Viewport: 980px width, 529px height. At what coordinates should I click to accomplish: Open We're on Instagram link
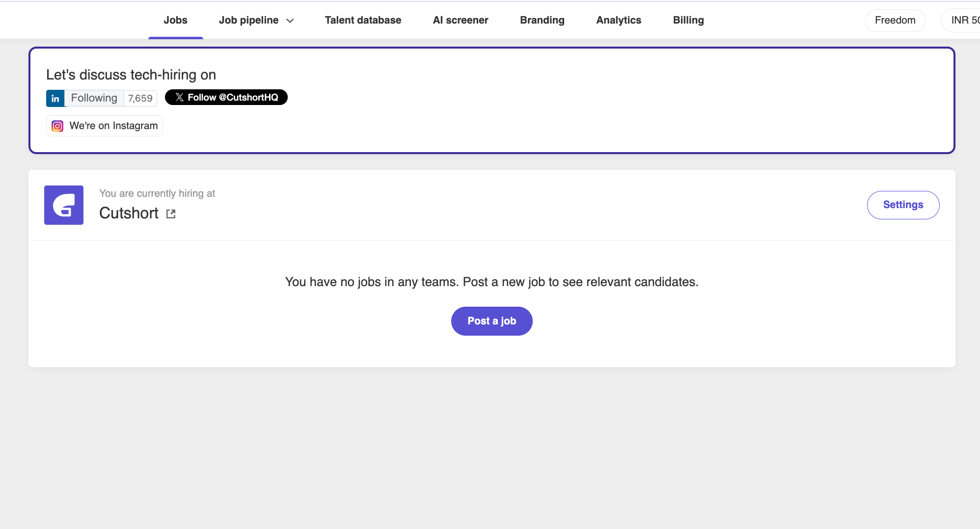[105, 126]
